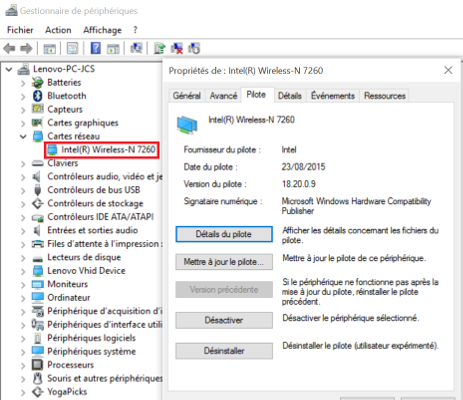Open the Événements tab
The height and width of the screenshot is (400, 463).
(333, 96)
